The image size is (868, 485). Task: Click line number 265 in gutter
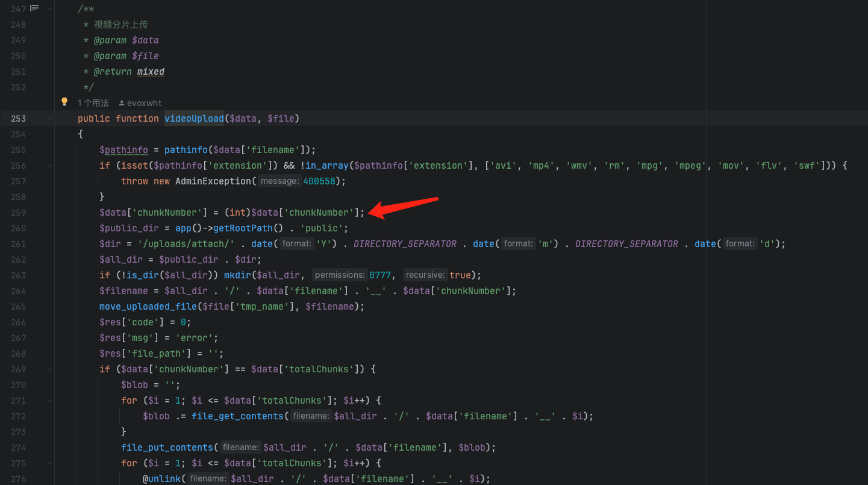19,307
